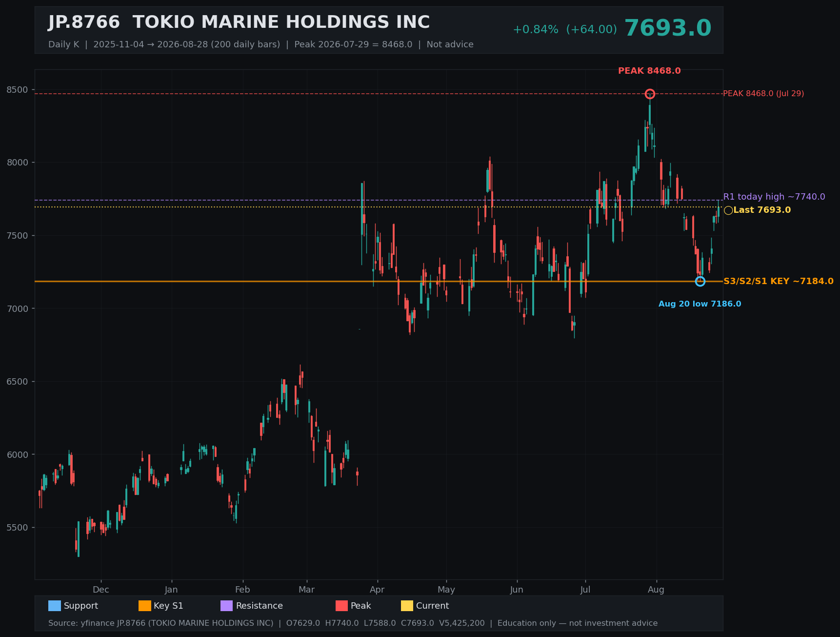The width and height of the screenshot is (840, 637).
Task: Select the red peak circle marker on chart
Action: click(650, 94)
